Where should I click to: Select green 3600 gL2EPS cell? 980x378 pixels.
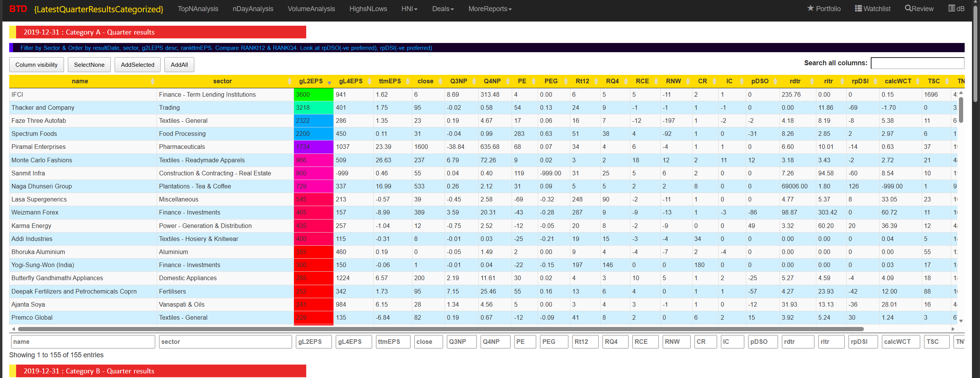pos(314,94)
